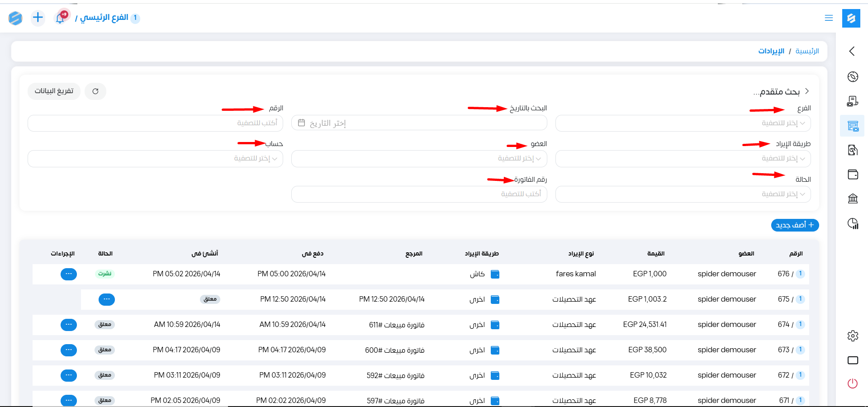868x407 pixels.
Task: Open the reports chart icon in sidebar
Action: click(x=853, y=223)
